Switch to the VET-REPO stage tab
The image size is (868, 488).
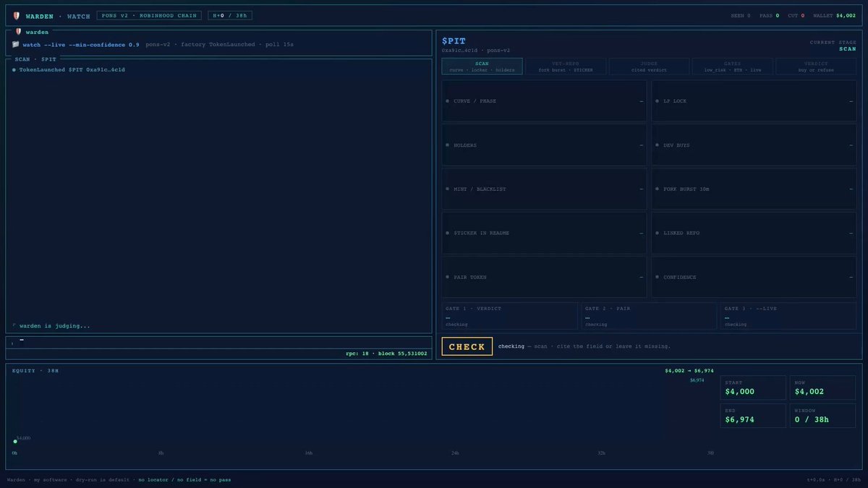pos(566,67)
